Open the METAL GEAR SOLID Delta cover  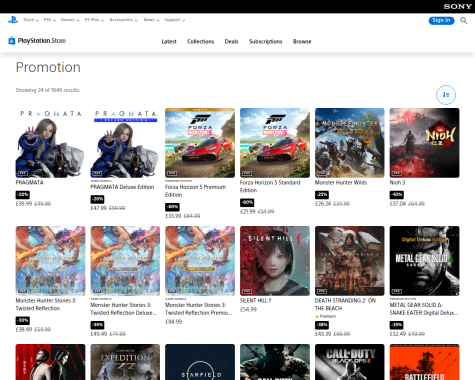point(424,261)
